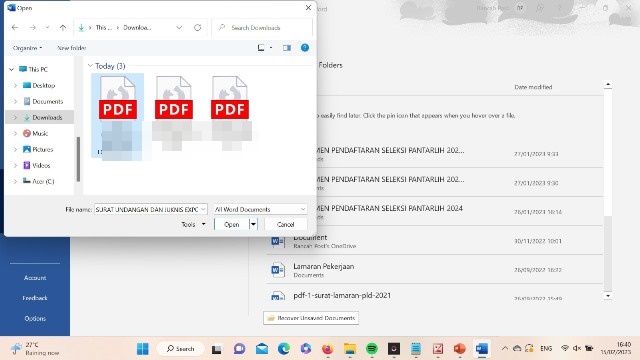Collapse the This PC tree node
This screenshot has height=360, width=640.
(x=11, y=69)
